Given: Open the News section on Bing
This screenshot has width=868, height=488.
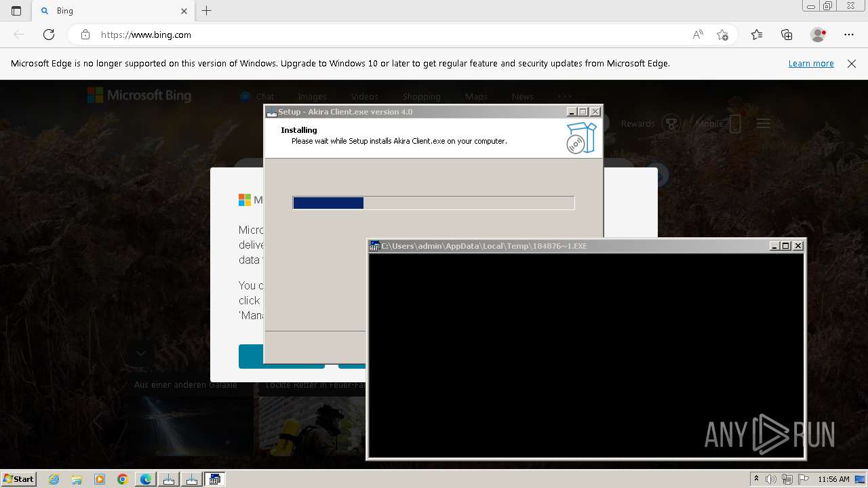Looking at the screenshot, I should tap(522, 97).
